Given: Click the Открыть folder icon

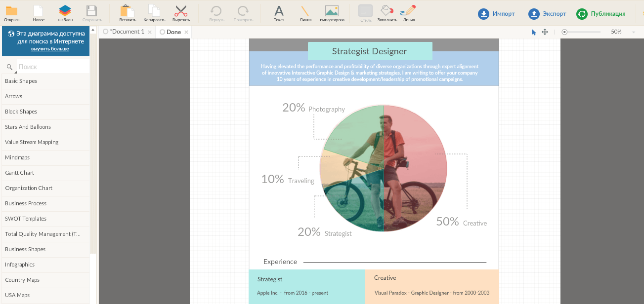Looking at the screenshot, I should click(x=12, y=12).
